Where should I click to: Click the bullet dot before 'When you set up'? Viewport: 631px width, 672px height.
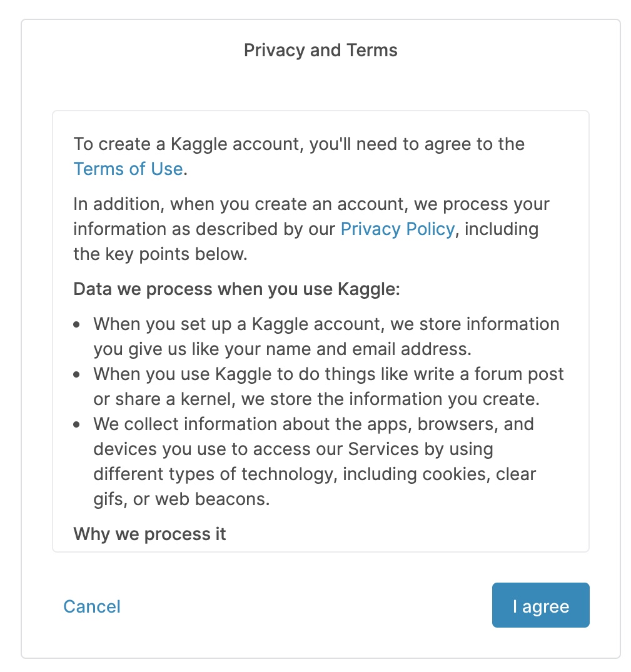tap(76, 325)
